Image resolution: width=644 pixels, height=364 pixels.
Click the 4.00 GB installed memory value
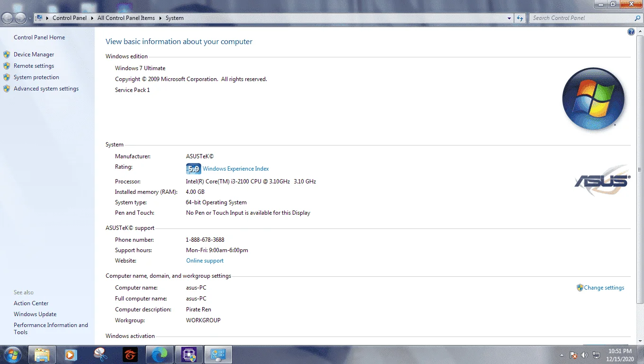(195, 192)
